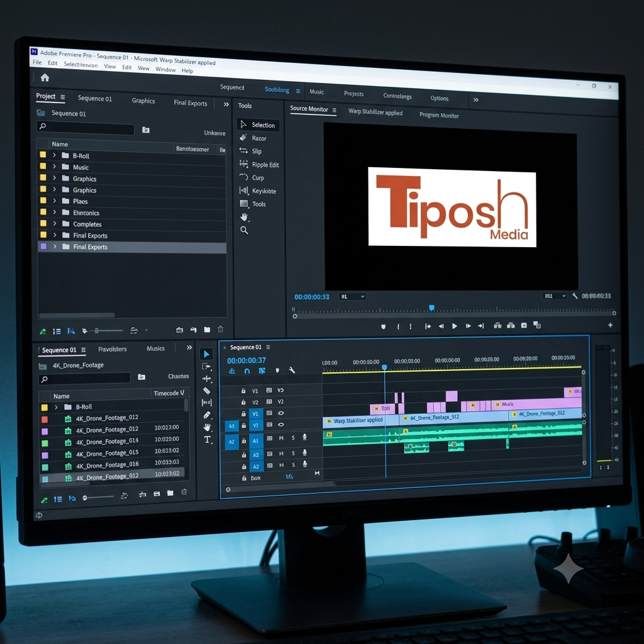Viewport: 644px width, 644px height.
Task: Open the Musics tab in lower bin
Action: click(x=156, y=348)
